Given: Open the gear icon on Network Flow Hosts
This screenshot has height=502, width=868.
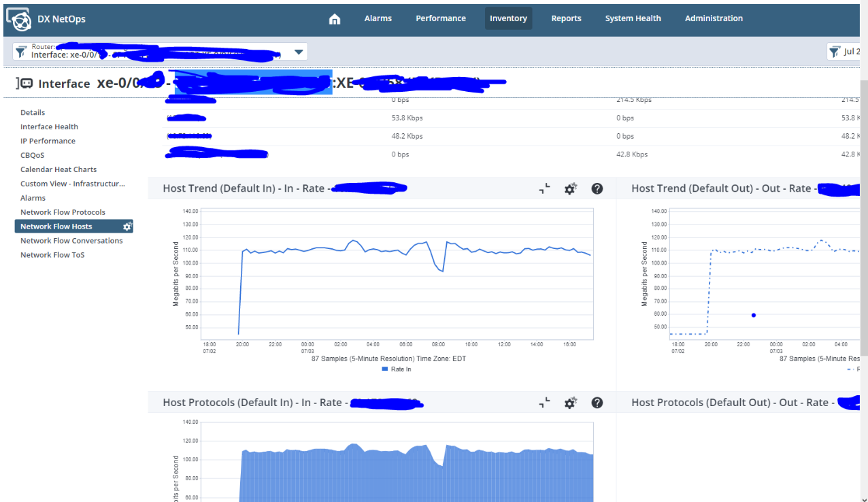Looking at the screenshot, I should 127,227.
